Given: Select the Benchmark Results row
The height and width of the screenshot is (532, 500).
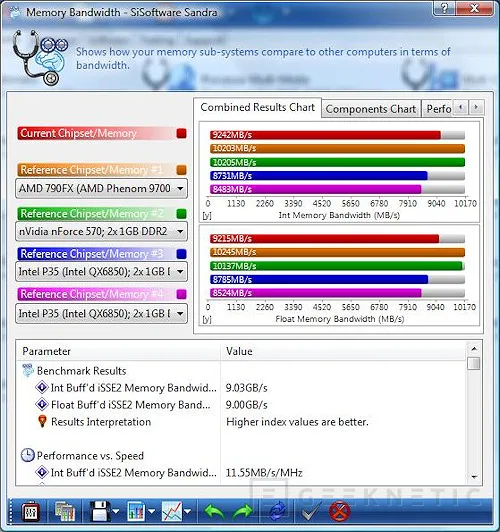Looking at the screenshot, I should click(241, 371).
